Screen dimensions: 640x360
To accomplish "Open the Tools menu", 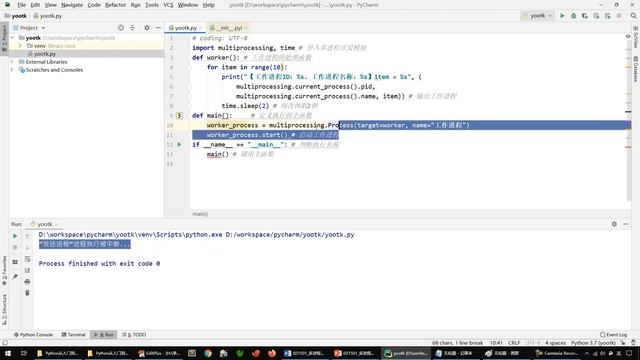I will point(152,5).
